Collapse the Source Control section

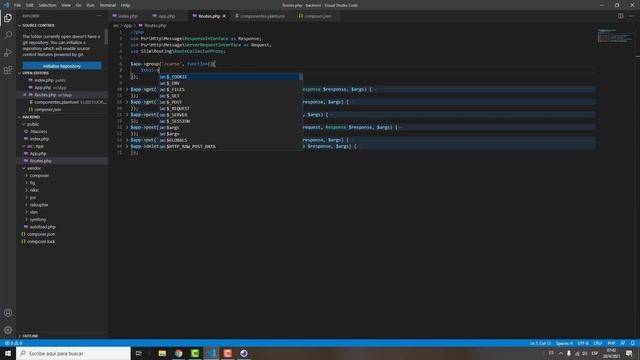click(x=38, y=25)
